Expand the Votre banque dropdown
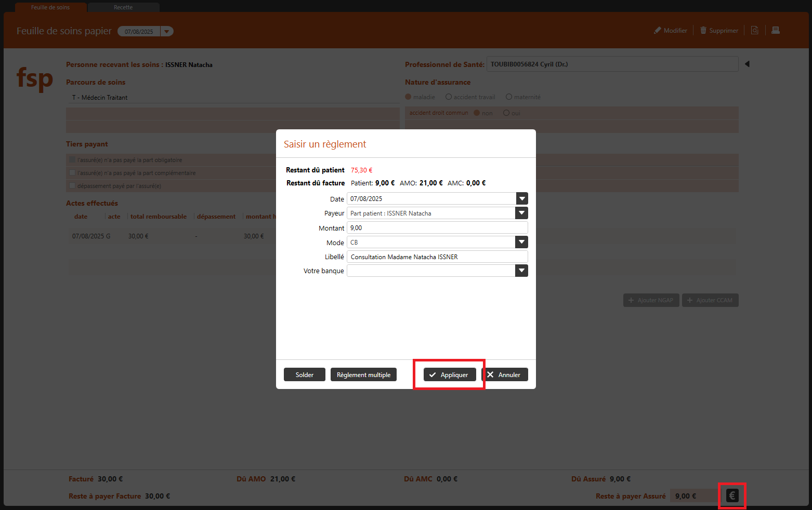 [x=521, y=271]
